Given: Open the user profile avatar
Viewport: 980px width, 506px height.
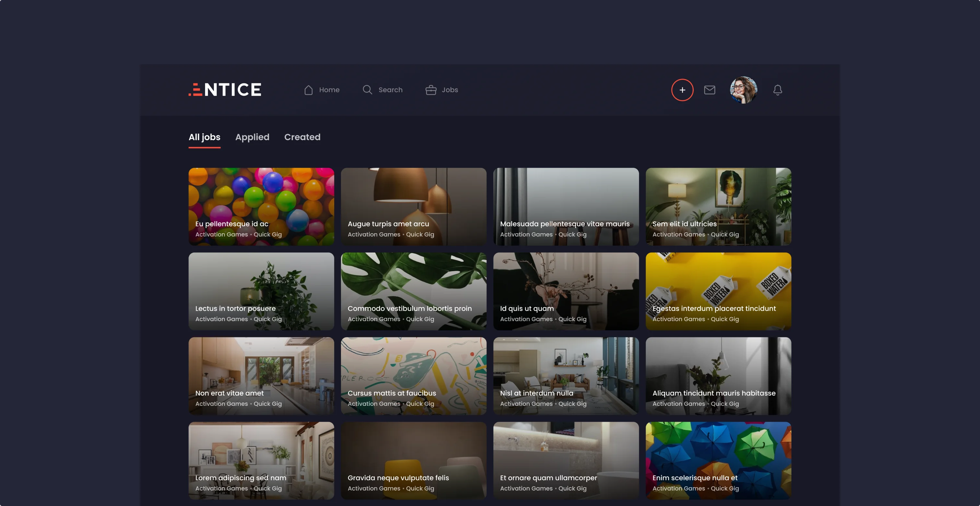Looking at the screenshot, I should point(743,90).
